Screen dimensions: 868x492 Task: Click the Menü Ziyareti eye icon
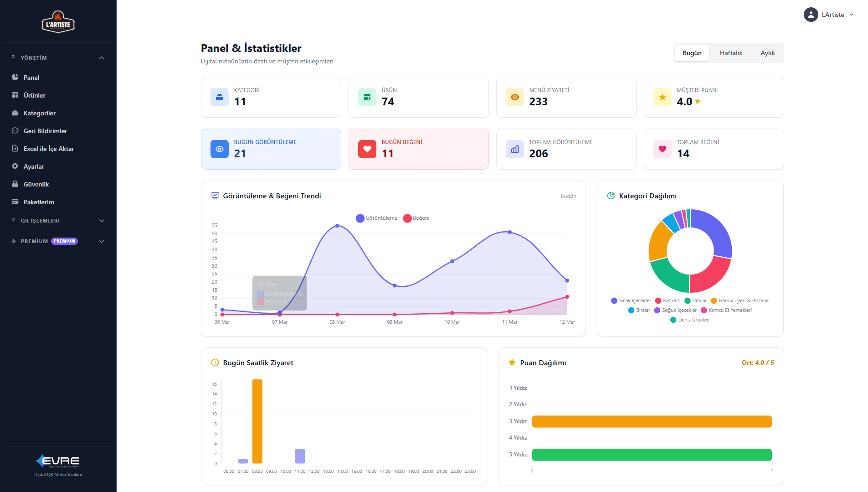click(515, 97)
